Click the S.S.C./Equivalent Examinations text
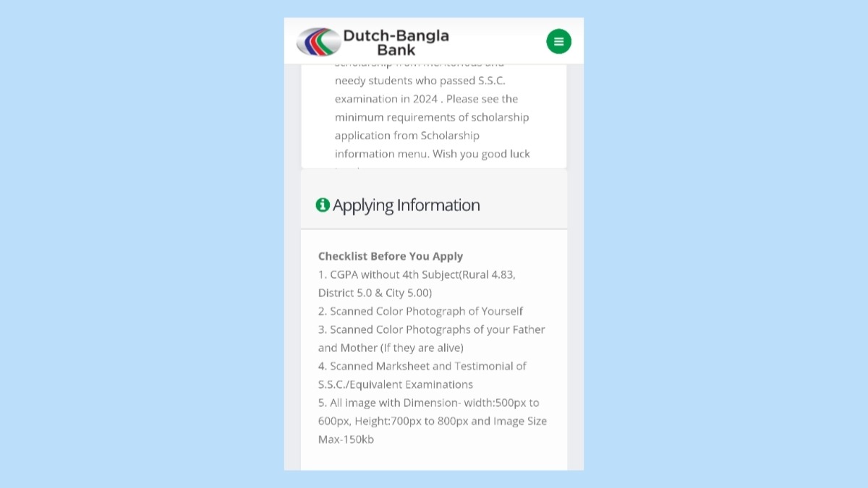868x488 pixels. pyautogui.click(x=395, y=385)
